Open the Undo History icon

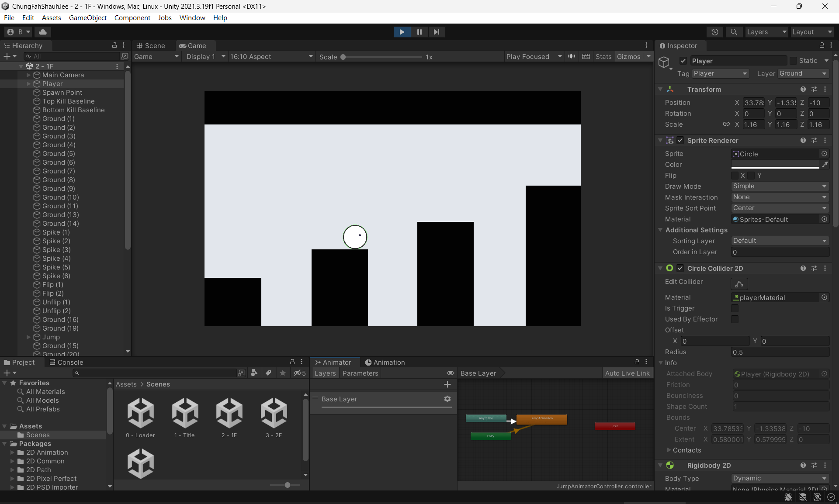715,32
